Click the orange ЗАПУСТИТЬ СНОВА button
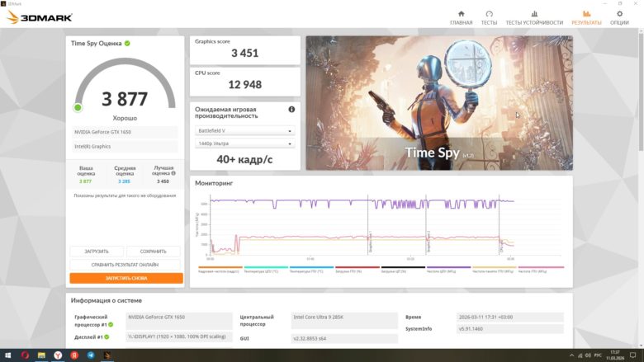644x362 pixels. click(x=126, y=279)
